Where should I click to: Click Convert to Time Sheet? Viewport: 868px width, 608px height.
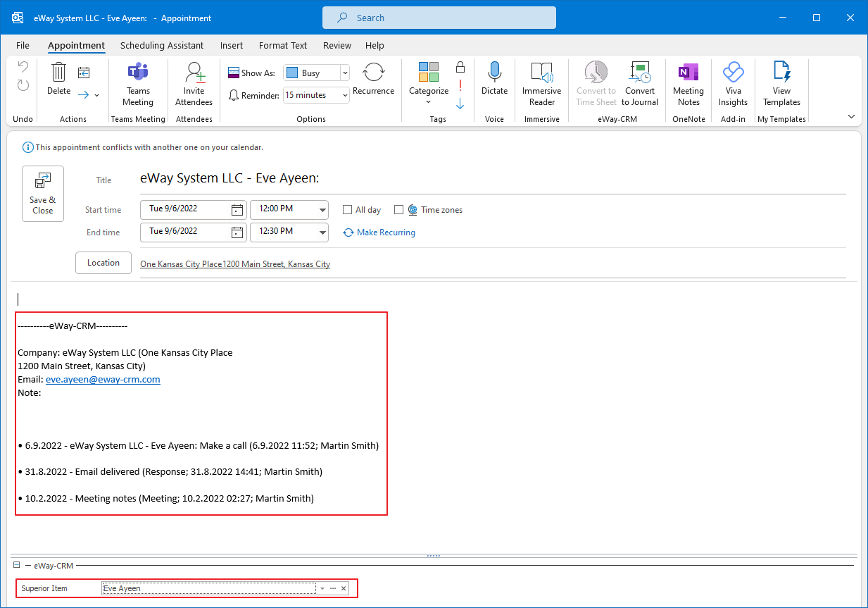point(596,84)
